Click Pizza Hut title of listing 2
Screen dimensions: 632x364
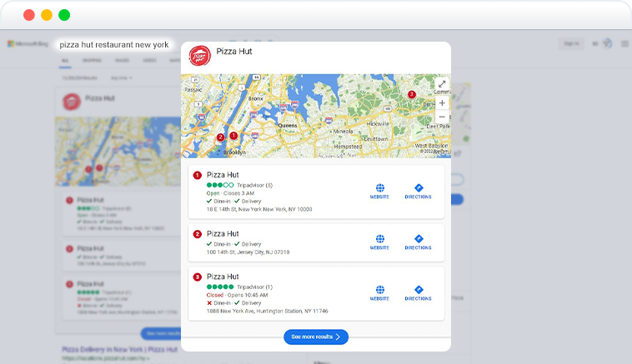click(223, 233)
